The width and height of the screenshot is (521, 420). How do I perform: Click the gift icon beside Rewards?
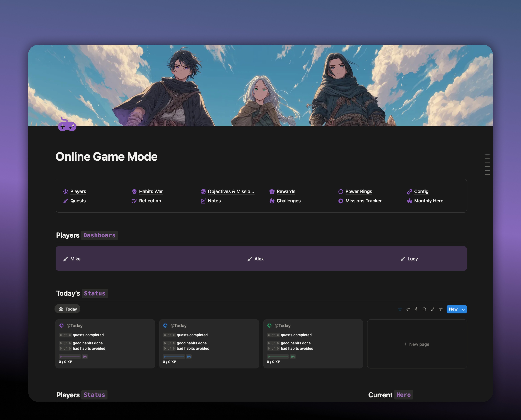(272, 192)
